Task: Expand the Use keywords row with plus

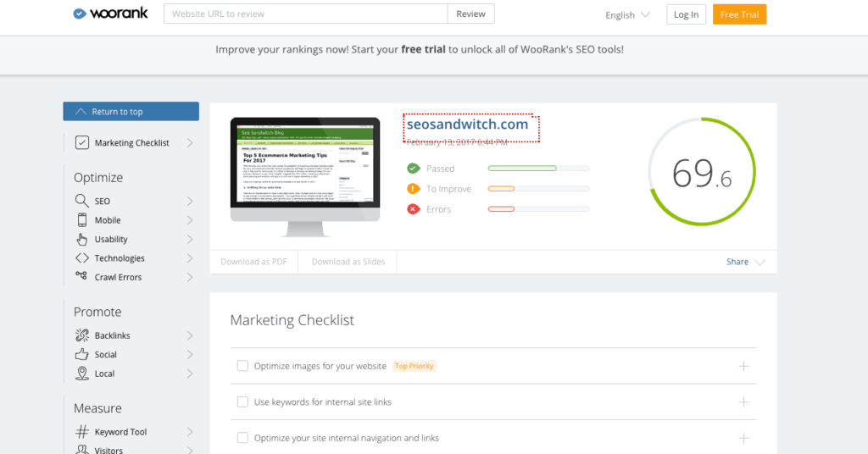Action: [x=744, y=402]
